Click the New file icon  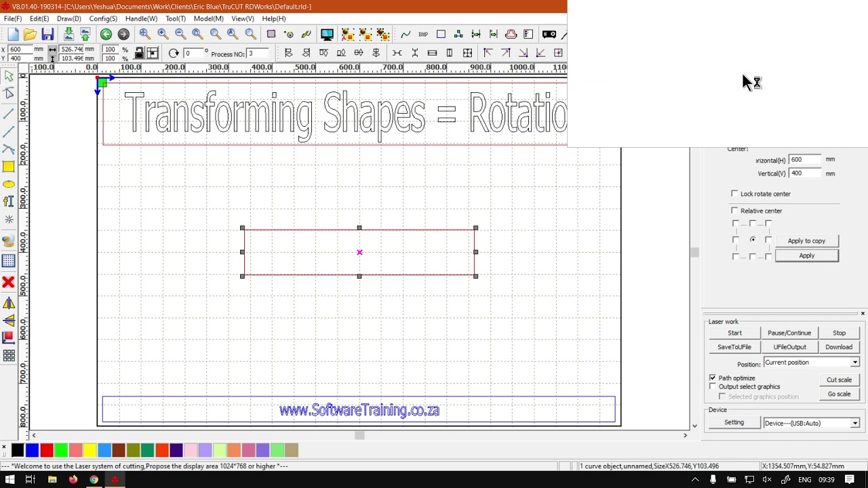point(13,35)
